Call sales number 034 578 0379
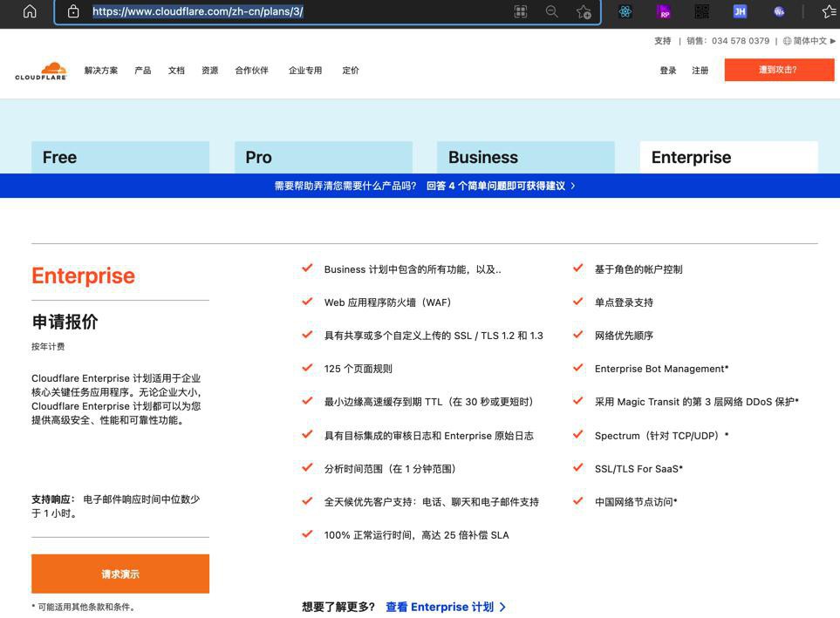Screen dimensions: 840x618 click(x=741, y=41)
